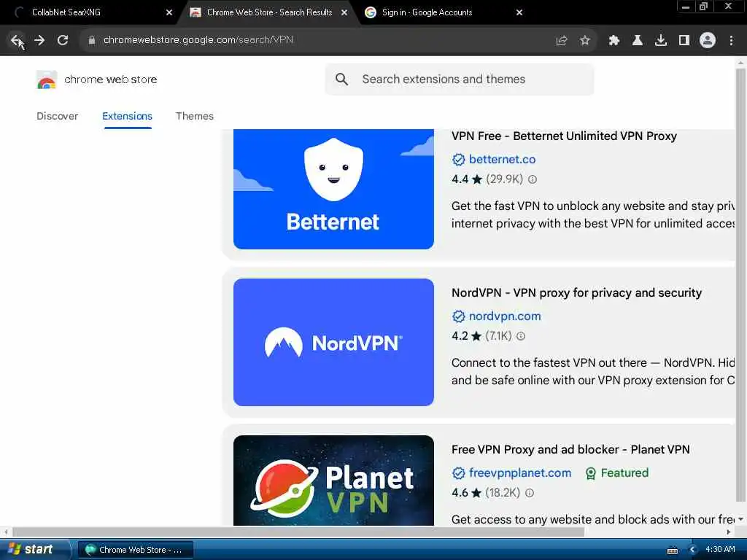Show rating info for Betternet's 29.9K reviews
This screenshot has height=560, width=747.
(x=533, y=179)
